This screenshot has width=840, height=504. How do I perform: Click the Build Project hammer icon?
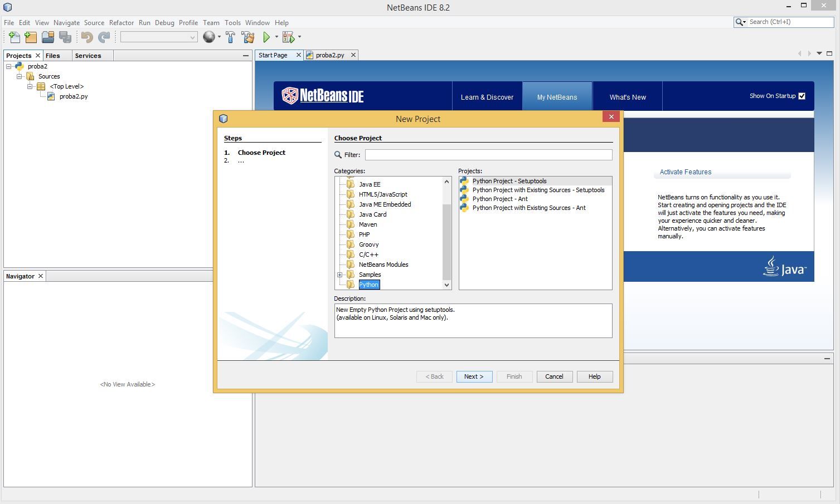coord(230,37)
